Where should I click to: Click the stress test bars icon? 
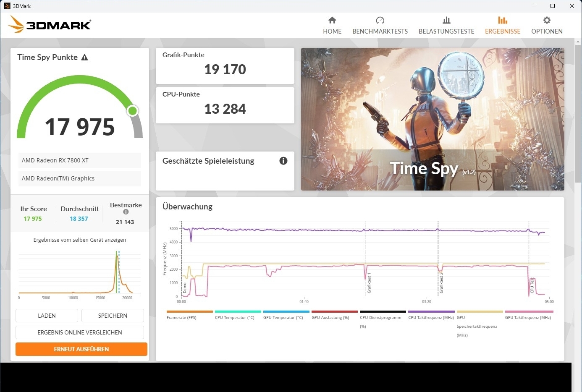[446, 20]
